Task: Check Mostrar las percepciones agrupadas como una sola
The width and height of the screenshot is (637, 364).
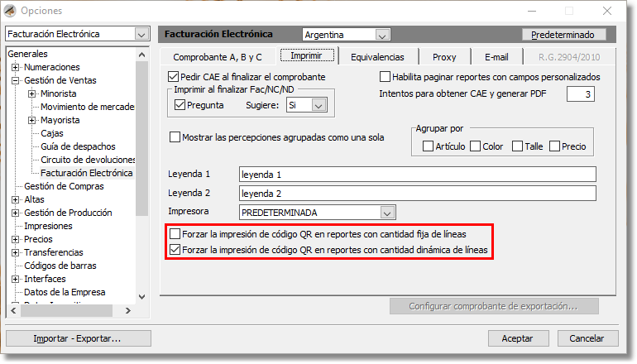Action: 175,136
